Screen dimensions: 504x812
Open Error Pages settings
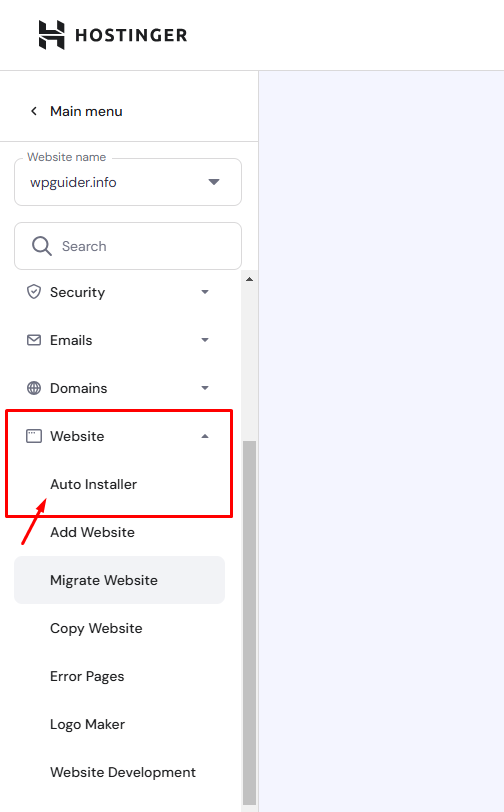(x=87, y=676)
